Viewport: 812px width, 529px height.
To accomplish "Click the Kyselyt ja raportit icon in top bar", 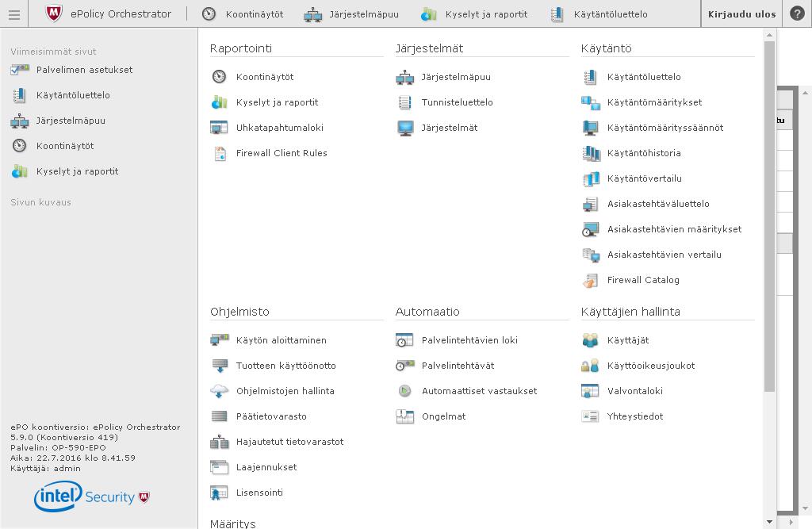I will tap(429, 14).
